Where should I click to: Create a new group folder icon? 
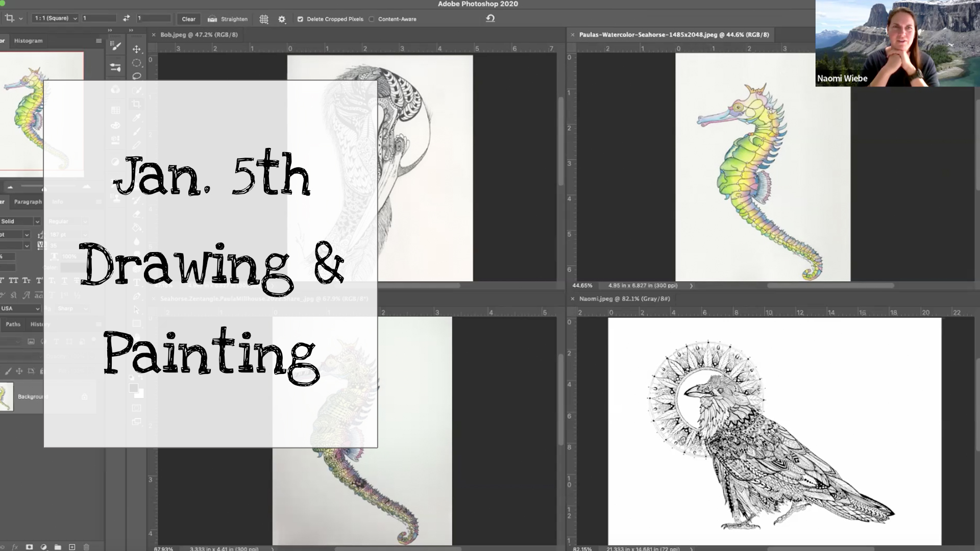pyautogui.click(x=58, y=547)
